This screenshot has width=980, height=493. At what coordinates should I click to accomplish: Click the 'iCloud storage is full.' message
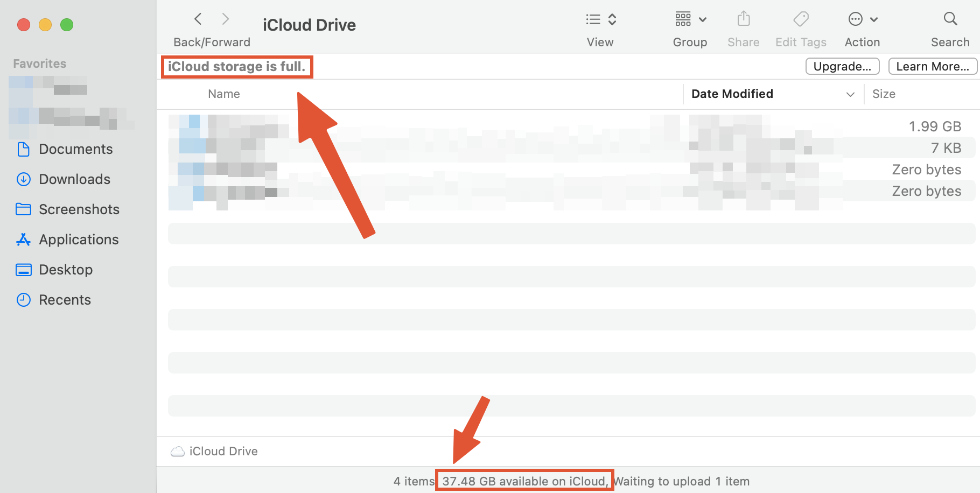[236, 66]
